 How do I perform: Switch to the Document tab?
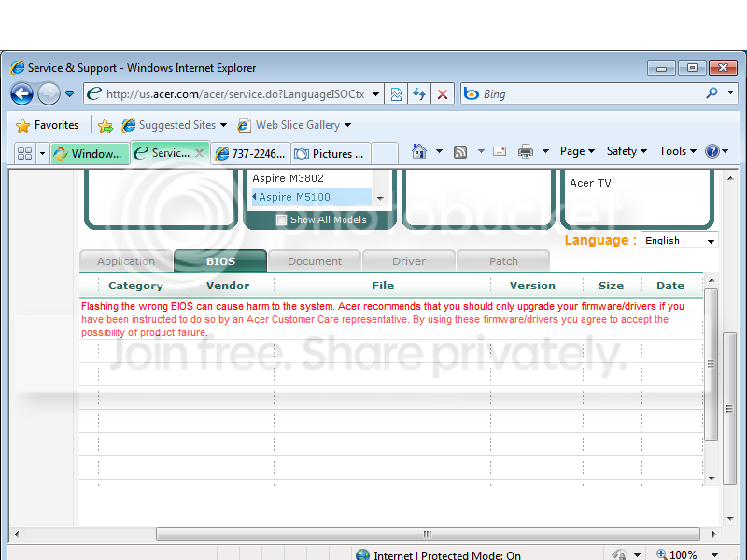(315, 261)
